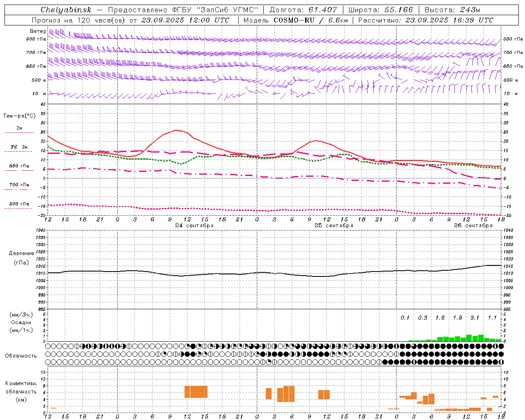Click the Chelyabinsk station title
525x420 pixels.
pyautogui.click(x=66, y=10)
